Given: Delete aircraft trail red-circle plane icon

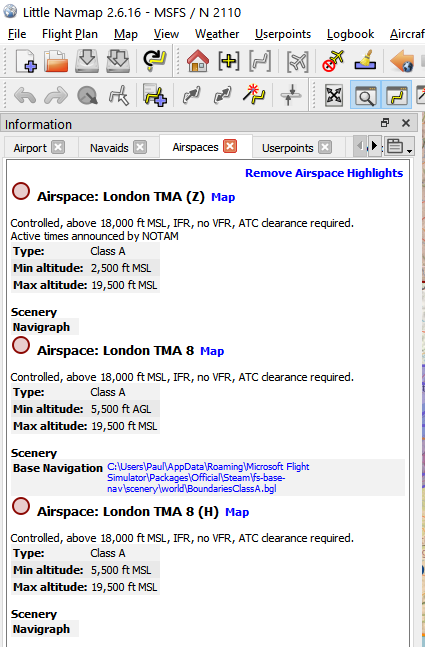Looking at the screenshot, I should [333, 61].
